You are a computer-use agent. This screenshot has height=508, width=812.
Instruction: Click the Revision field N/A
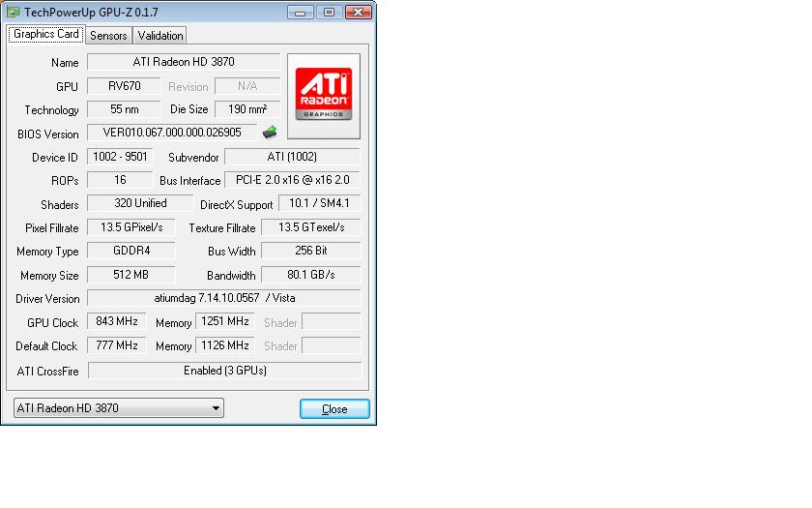coord(247,85)
